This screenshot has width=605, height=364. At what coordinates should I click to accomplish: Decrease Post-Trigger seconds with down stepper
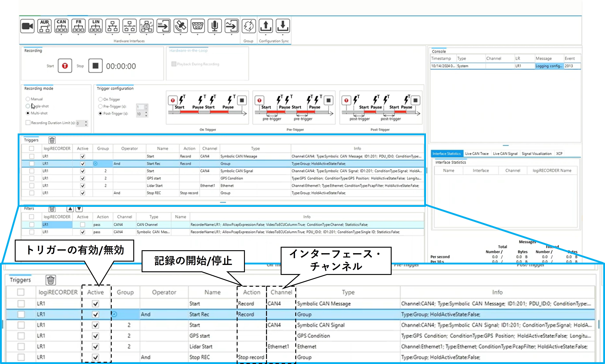click(x=146, y=116)
